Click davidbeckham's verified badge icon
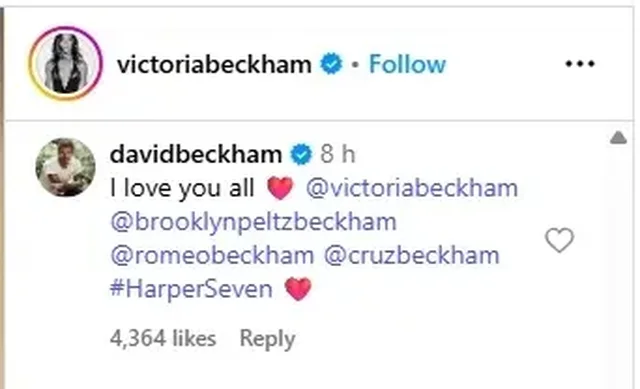The height and width of the screenshot is (389, 640). (x=301, y=154)
